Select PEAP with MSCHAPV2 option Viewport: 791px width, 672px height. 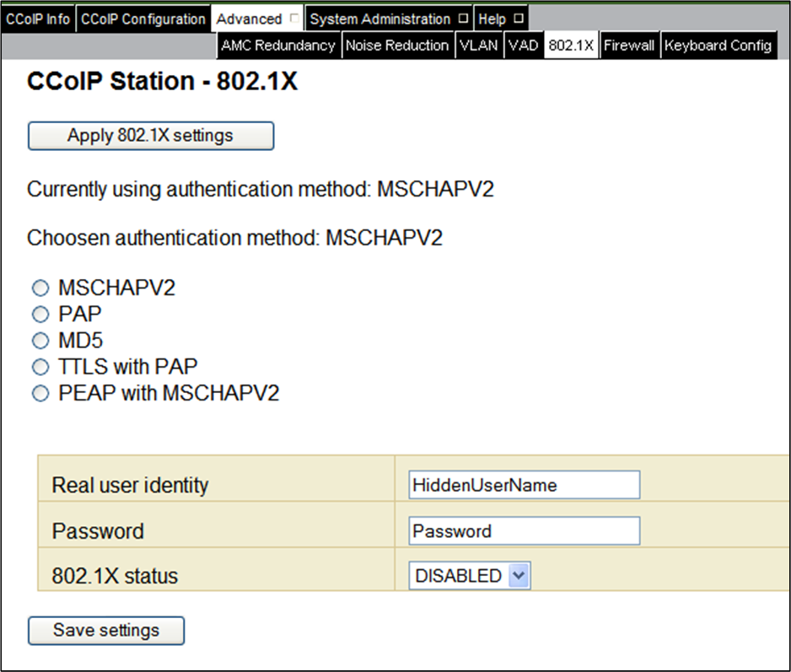click(40, 394)
